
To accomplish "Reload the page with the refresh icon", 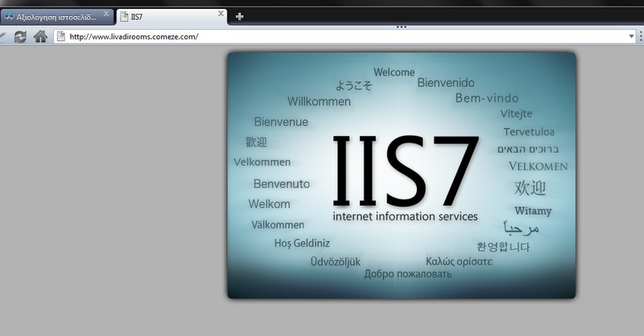I will coord(20,37).
